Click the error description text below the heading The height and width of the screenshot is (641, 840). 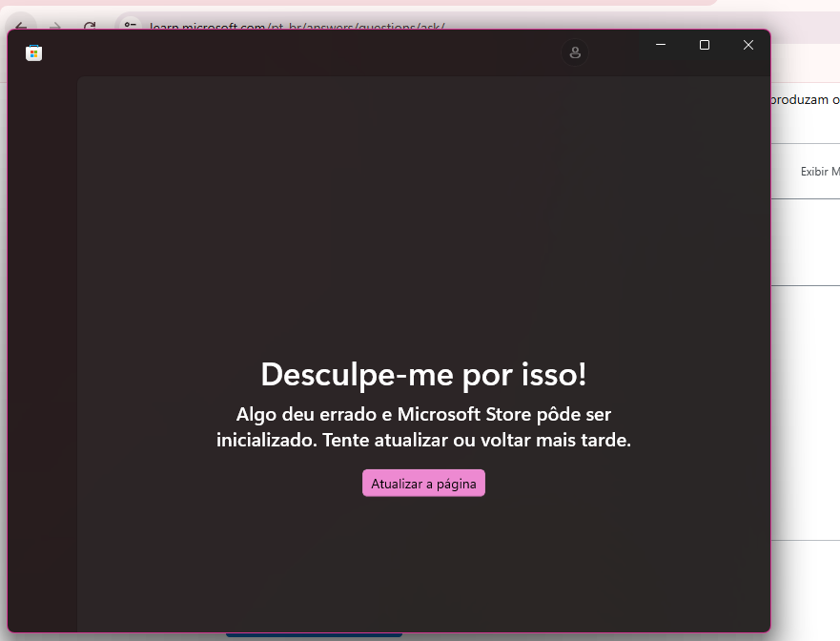point(423,426)
